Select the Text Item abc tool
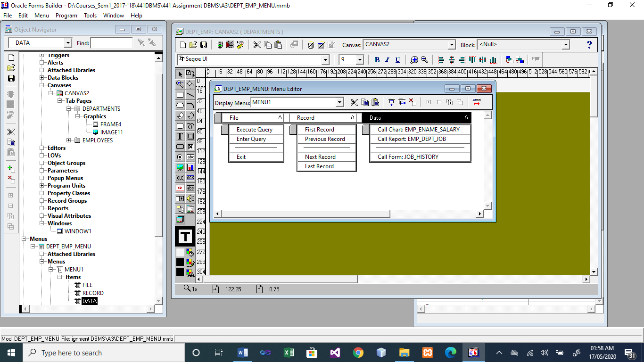The height and width of the screenshot is (362, 644). pos(190,157)
